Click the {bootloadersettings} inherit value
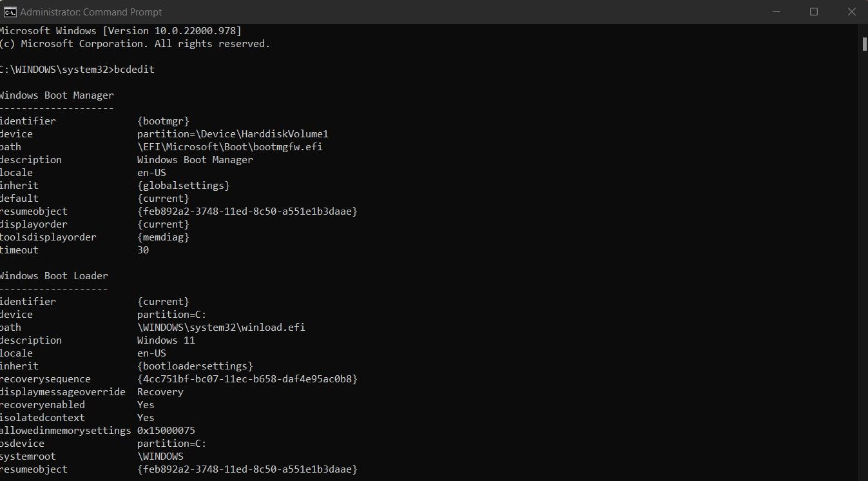The image size is (868, 481). click(195, 366)
